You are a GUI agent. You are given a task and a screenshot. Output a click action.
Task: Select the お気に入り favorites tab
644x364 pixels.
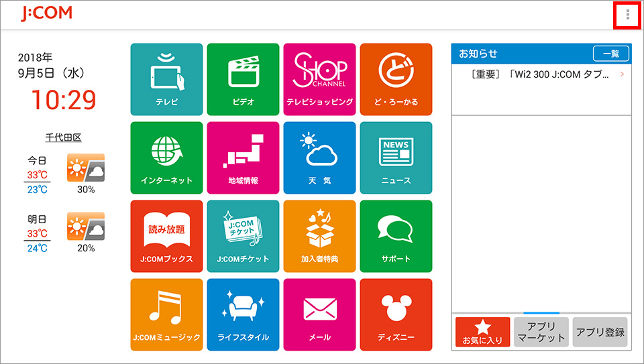pyautogui.click(x=482, y=332)
